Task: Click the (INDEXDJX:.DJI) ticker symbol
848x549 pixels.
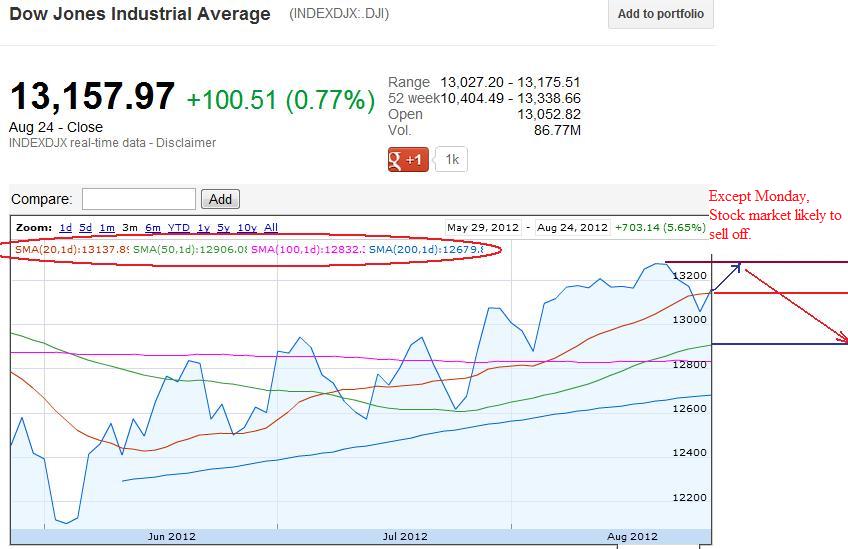Action: point(339,14)
